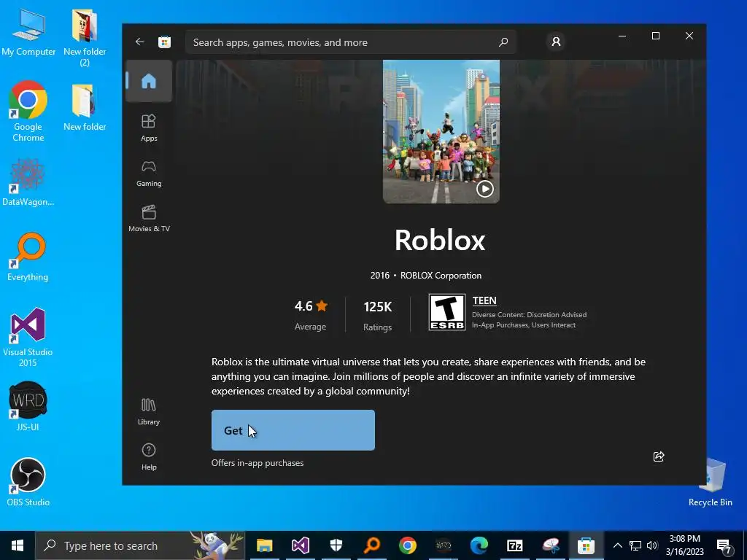The width and height of the screenshot is (747, 560).
Task: Select the Recycle Bin icon
Action: tap(711, 482)
